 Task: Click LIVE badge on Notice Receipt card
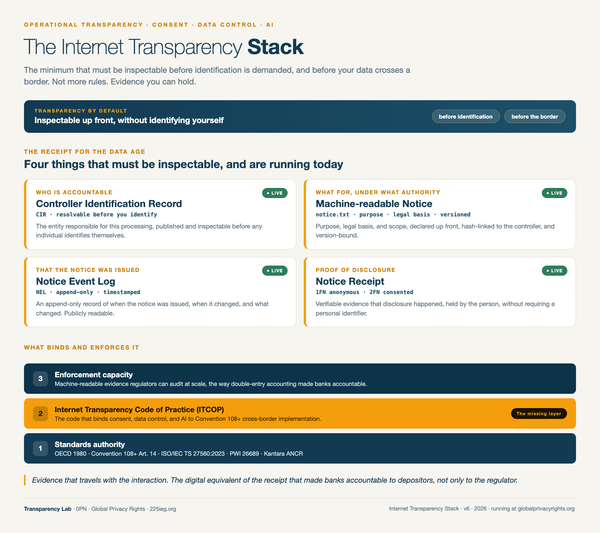(554, 271)
